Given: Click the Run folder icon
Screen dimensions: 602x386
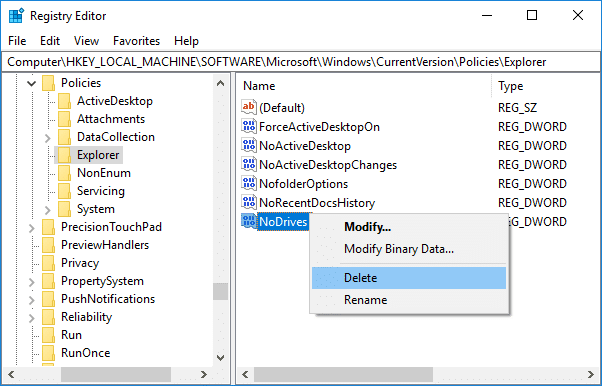Looking at the screenshot, I should point(48,335).
